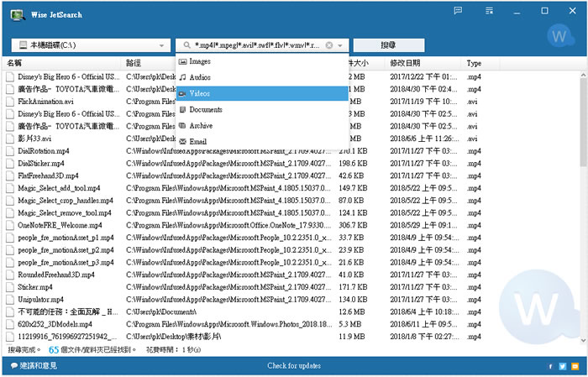Click the Check for updates link
This screenshot has height=377, width=588.
click(x=293, y=366)
